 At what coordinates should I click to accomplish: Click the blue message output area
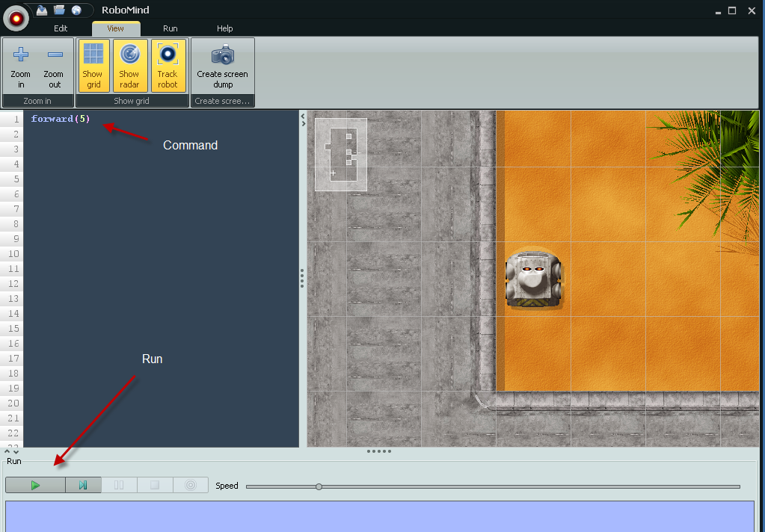(380, 516)
